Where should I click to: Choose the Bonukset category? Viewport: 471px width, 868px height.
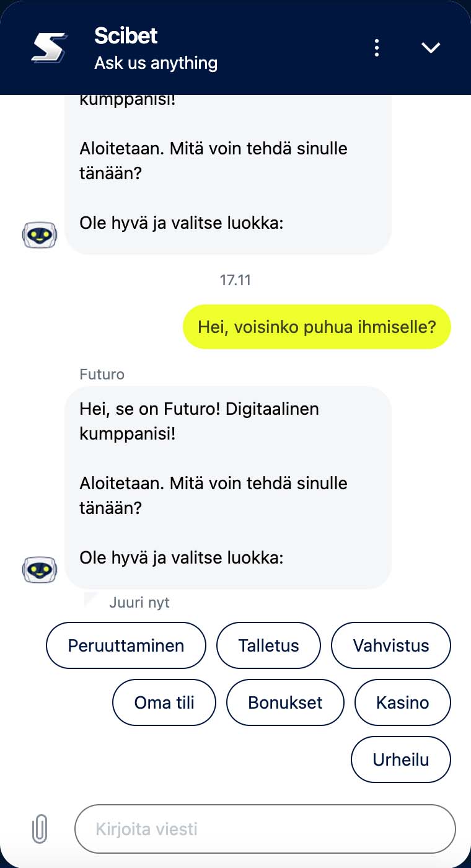point(285,702)
